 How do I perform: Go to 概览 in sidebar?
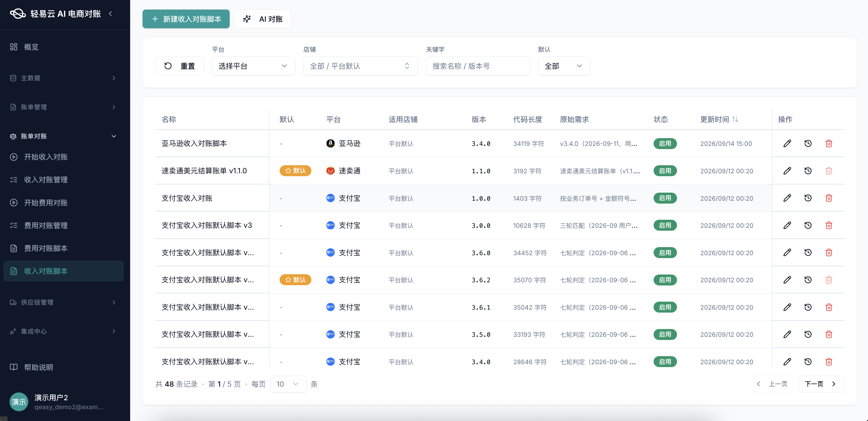click(63, 47)
